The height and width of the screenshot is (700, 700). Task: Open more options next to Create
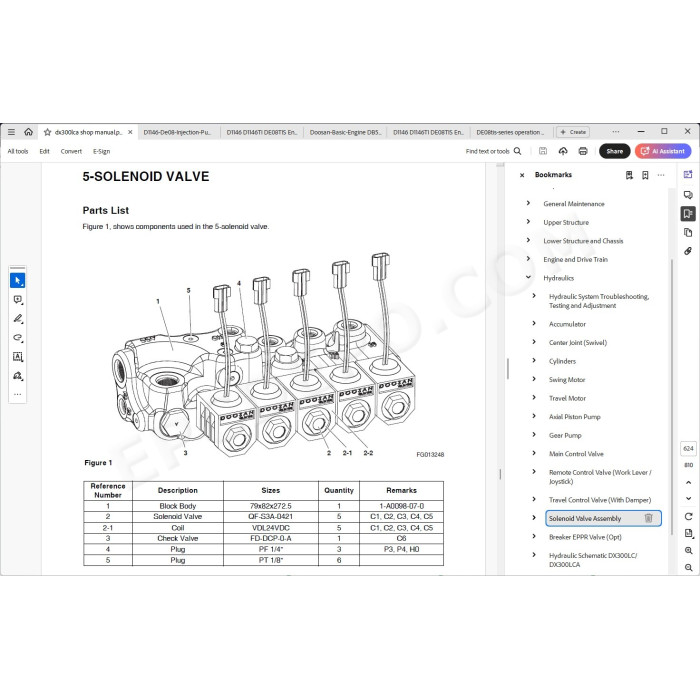[616, 132]
